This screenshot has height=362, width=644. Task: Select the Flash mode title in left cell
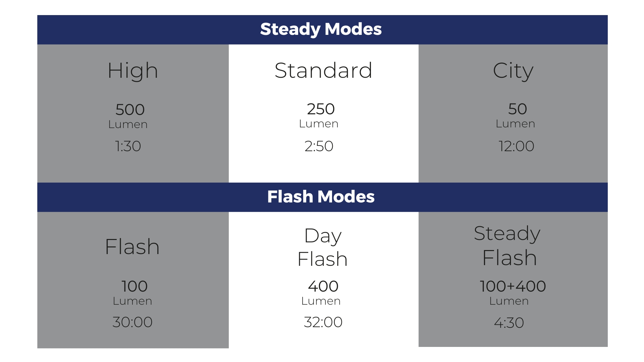(x=132, y=247)
